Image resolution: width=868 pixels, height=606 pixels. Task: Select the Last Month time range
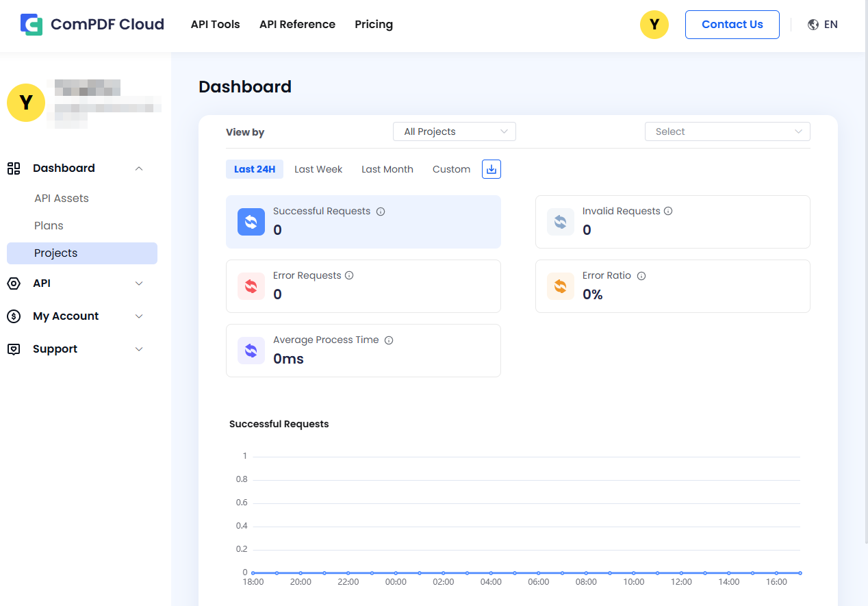coord(387,168)
